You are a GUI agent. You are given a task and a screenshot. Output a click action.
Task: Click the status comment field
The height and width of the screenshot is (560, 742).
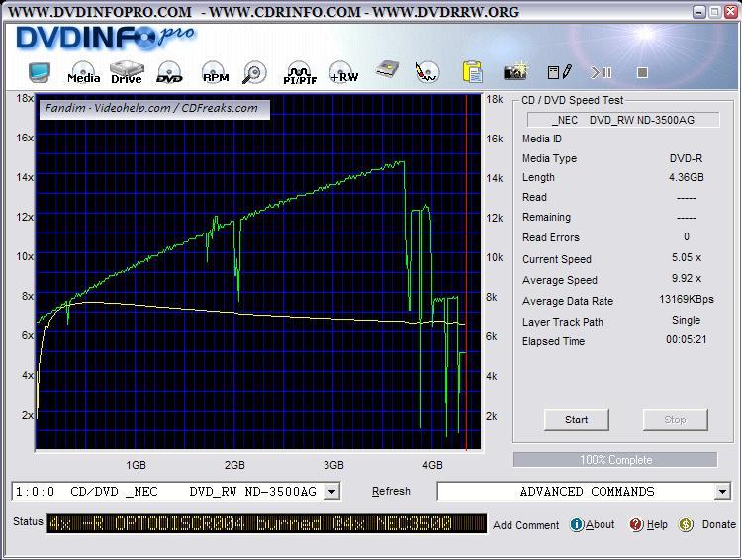(x=267, y=524)
